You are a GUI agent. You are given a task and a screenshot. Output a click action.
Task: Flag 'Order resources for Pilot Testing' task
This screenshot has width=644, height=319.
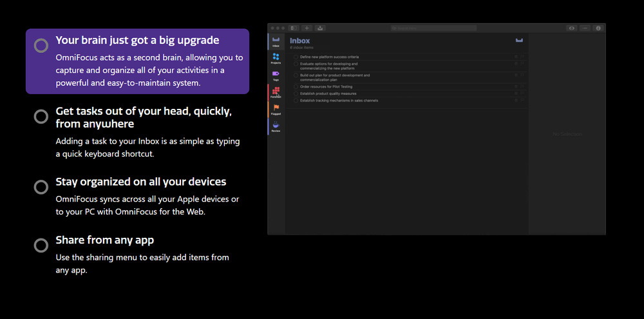pos(522,87)
